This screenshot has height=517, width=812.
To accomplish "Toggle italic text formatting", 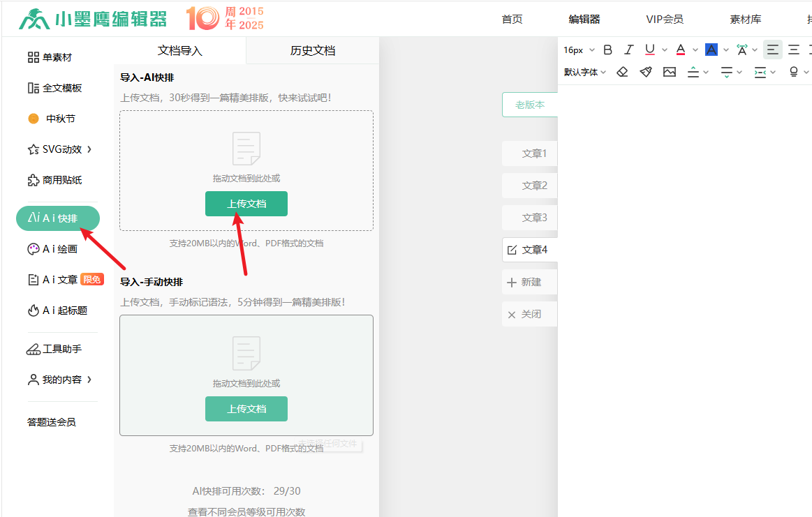I will 628,50.
